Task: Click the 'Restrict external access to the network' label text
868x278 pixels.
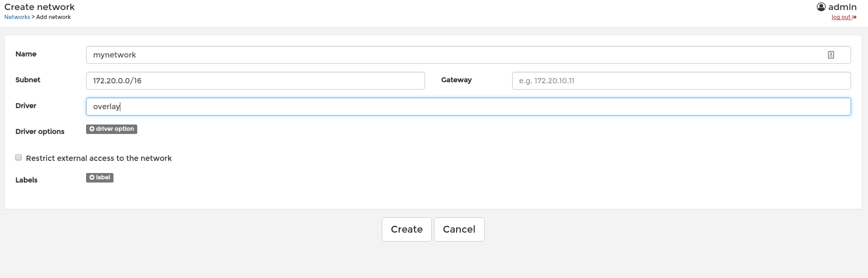Action: coord(99,158)
